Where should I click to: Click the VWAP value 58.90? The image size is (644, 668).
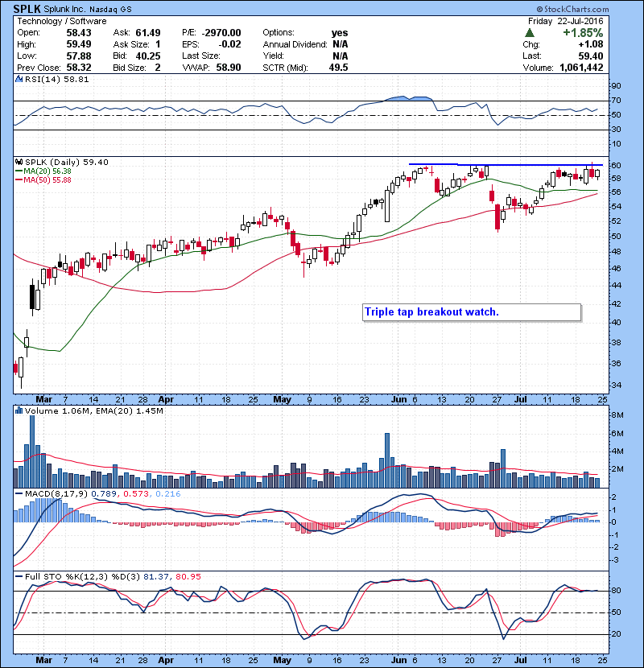[x=229, y=68]
